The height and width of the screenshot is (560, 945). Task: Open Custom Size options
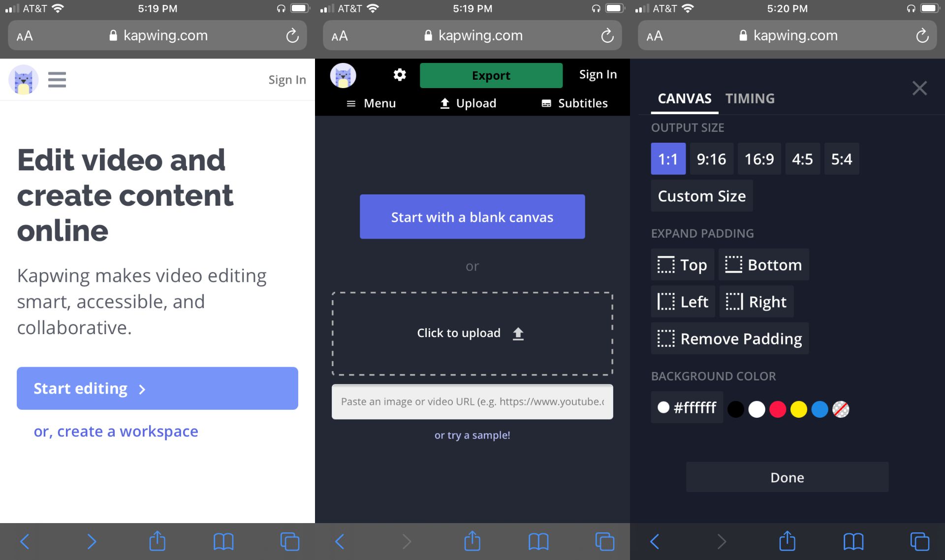pyautogui.click(x=701, y=196)
